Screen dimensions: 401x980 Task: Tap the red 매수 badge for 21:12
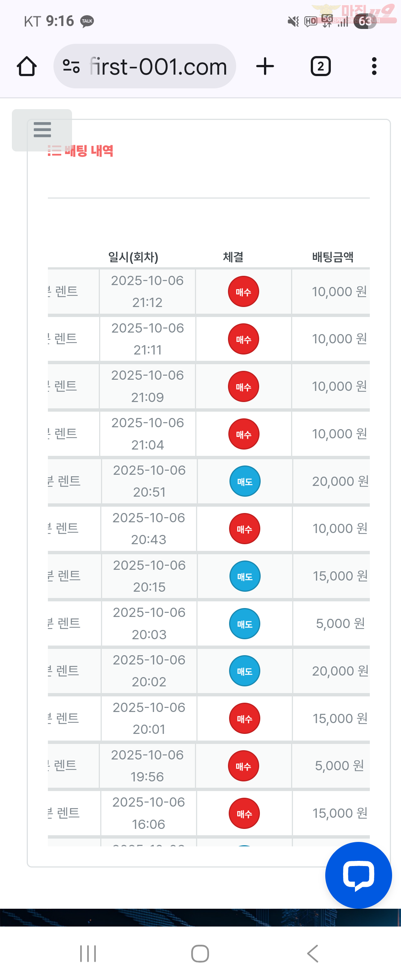(x=244, y=292)
